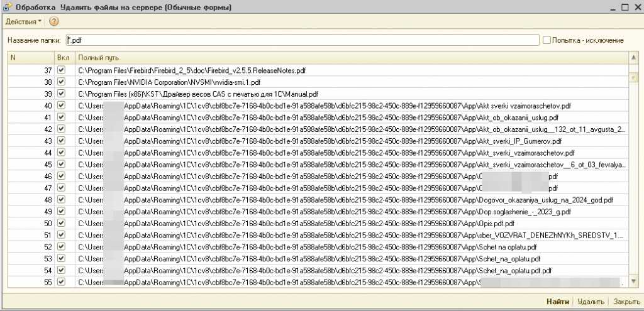
Task: Toggle the checkbox for row 43
Action: pyautogui.click(x=61, y=141)
